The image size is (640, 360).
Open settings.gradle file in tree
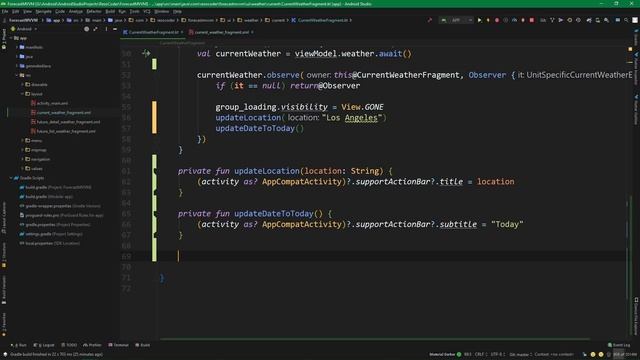pos(51,234)
